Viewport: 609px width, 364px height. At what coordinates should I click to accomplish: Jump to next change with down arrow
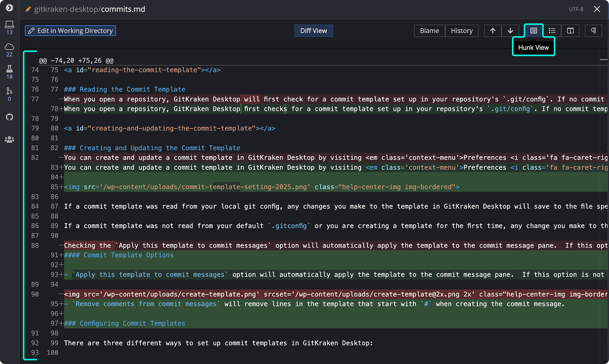[510, 31]
